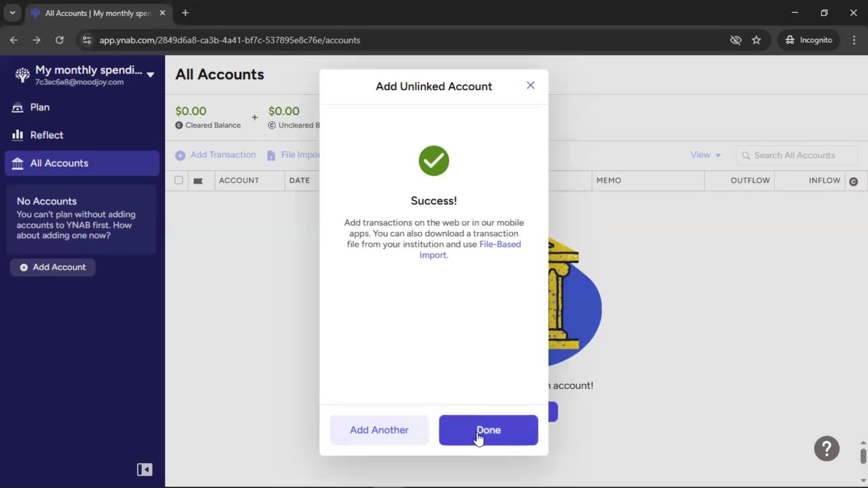Restore down the browser window
This screenshot has height=488, width=868.
pos(824,13)
